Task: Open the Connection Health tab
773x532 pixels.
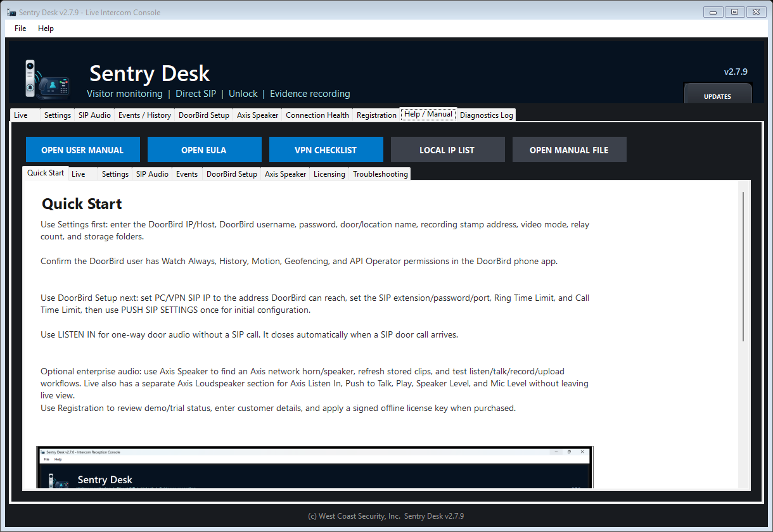Action: click(x=317, y=115)
